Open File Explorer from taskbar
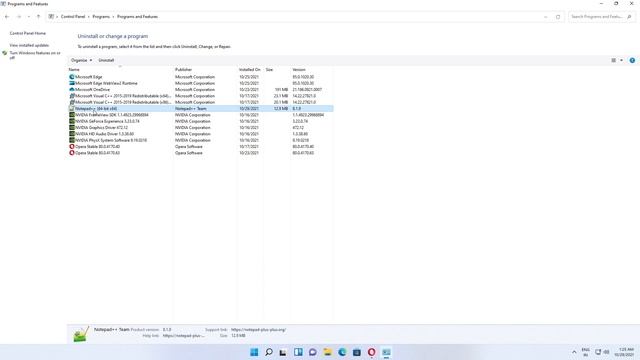This screenshot has width=640, height=360. [x=327, y=352]
